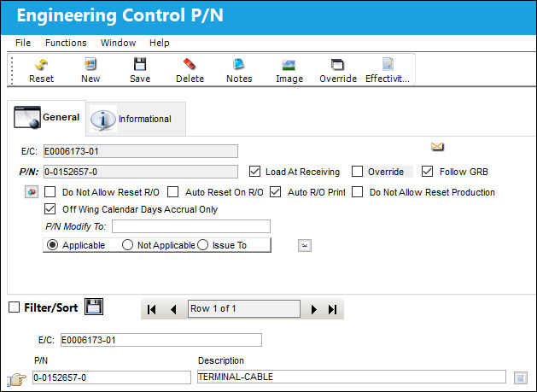The height and width of the screenshot is (392, 537).
Task: Click the save icon next to Filter/Sort
Action: (x=94, y=307)
